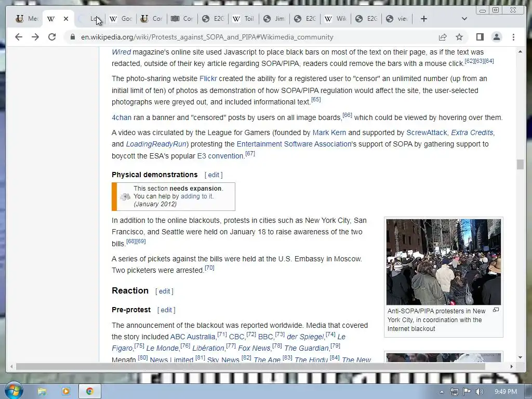Open the ABC Australia link
Image resolution: width=532 pixels, height=399 pixels.
click(193, 337)
